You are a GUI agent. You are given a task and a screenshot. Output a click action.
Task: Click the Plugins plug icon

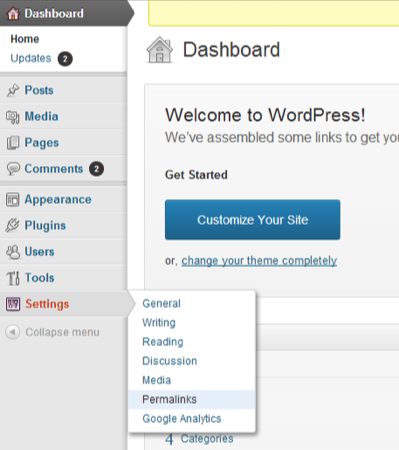point(13,225)
